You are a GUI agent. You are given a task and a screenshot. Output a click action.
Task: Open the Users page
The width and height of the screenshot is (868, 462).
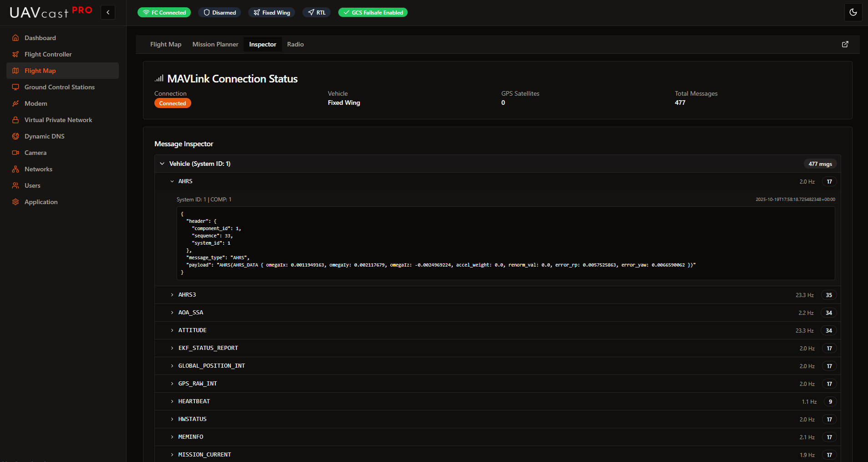point(32,185)
